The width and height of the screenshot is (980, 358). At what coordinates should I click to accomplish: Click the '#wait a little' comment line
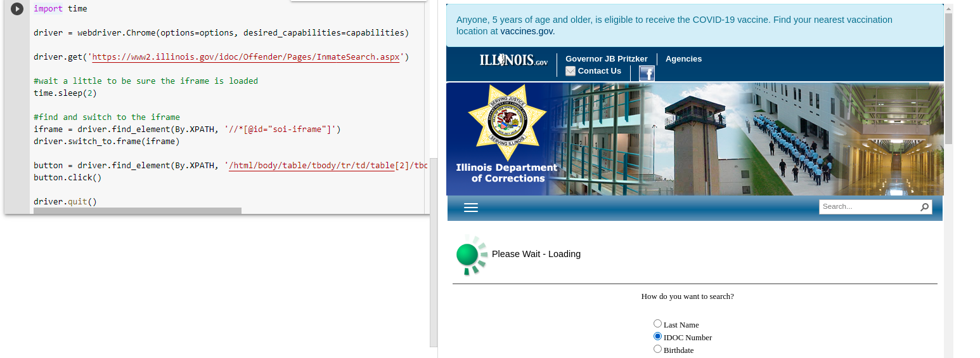pos(146,81)
